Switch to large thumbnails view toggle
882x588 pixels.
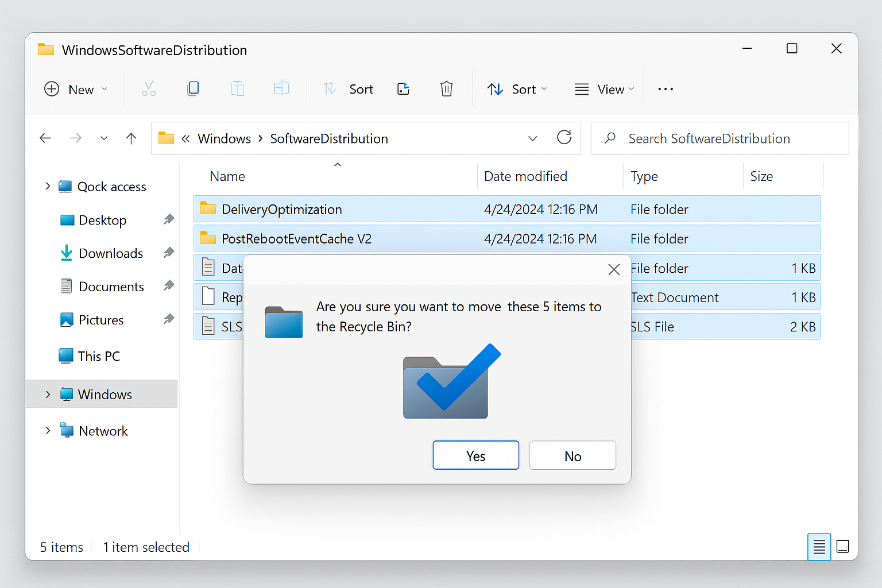(842, 547)
